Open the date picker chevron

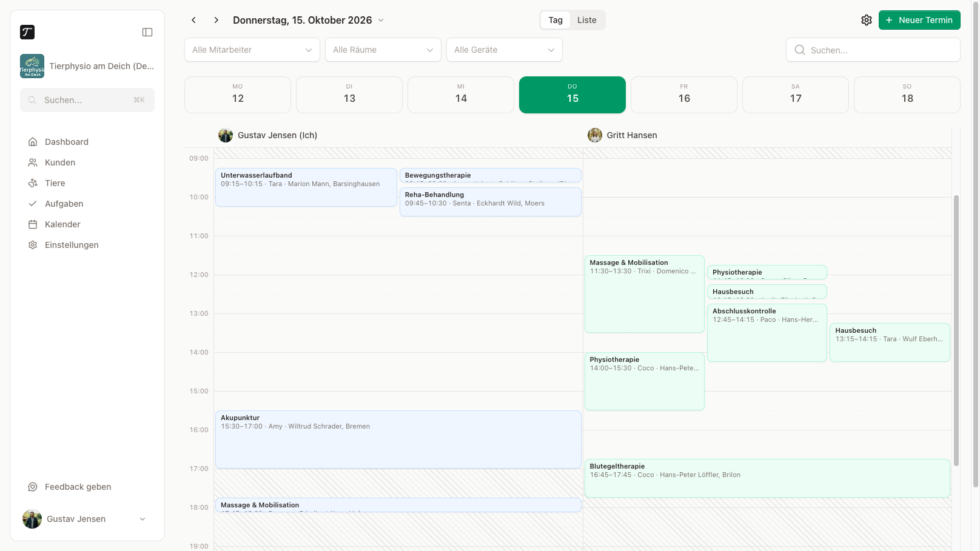click(x=381, y=20)
